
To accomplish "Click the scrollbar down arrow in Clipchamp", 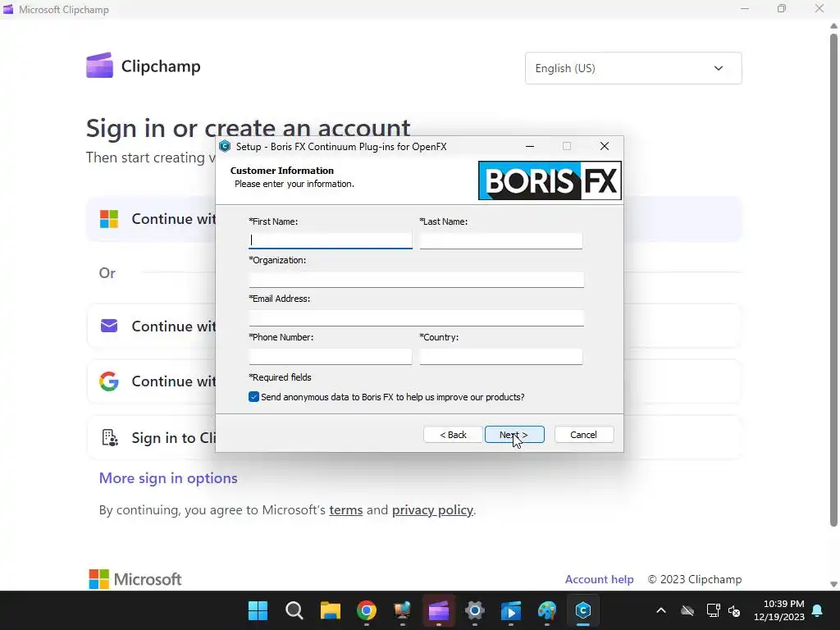I will pyautogui.click(x=833, y=584).
